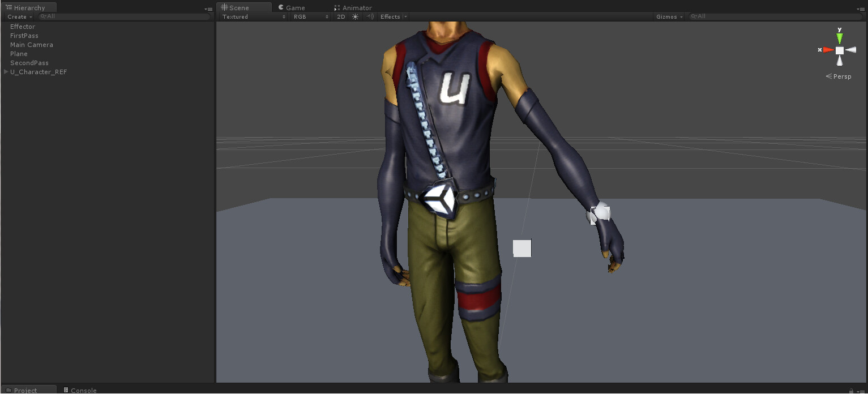The image size is (868, 402).
Task: Open the Gizmos dropdown
Action: (668, 16)
